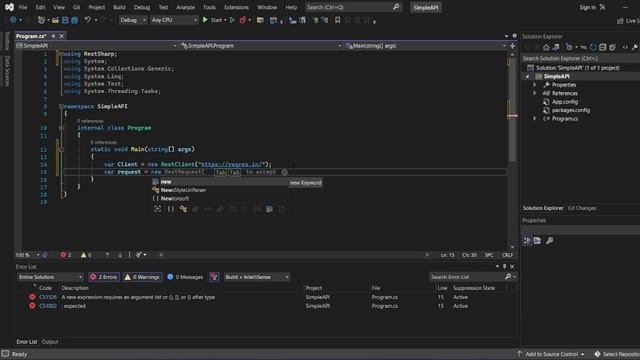
Task: Click the wrench Properties icon in Solution Explorer toolbar
Action: pos(635,47)
